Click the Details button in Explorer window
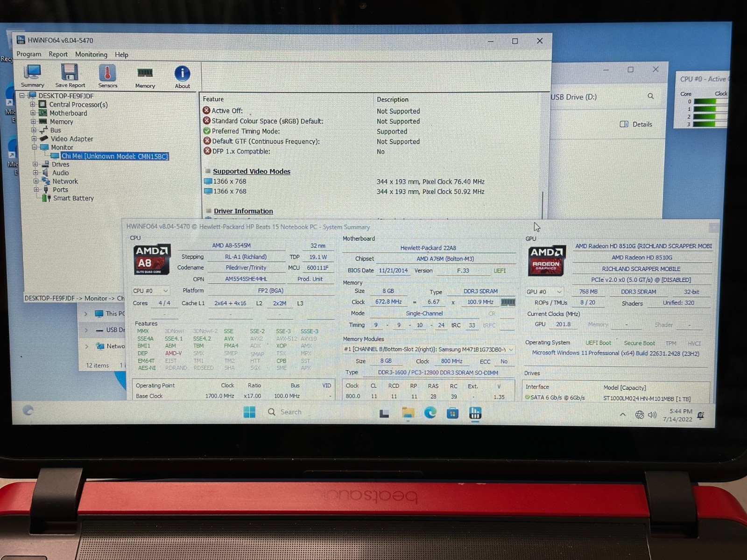Viewport: 747px width, 560px height. [x=636, y=124]
